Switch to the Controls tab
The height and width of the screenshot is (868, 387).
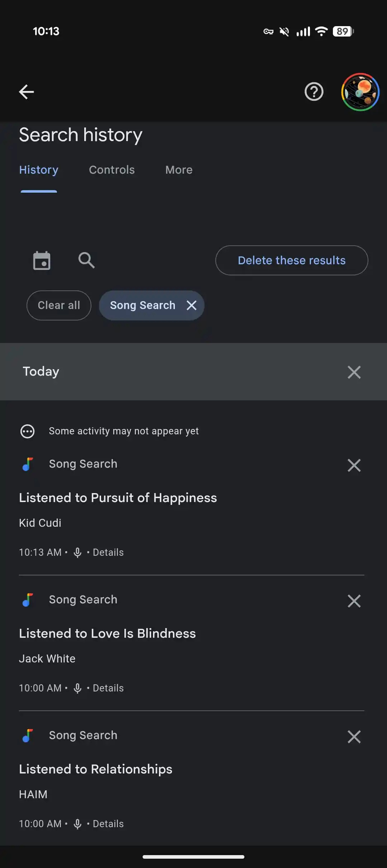112,170
